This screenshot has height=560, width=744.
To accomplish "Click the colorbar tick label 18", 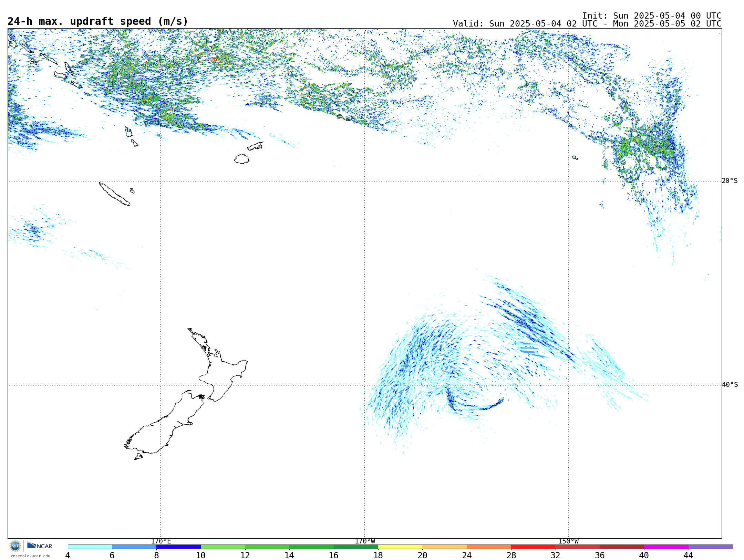I will click(378, 555).
